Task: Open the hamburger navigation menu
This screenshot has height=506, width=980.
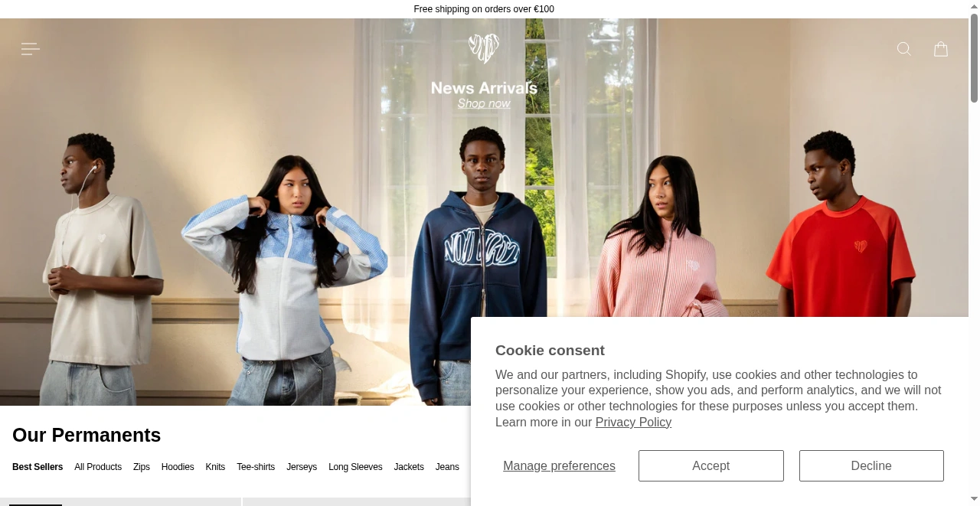Action: (x=31, y=49)
